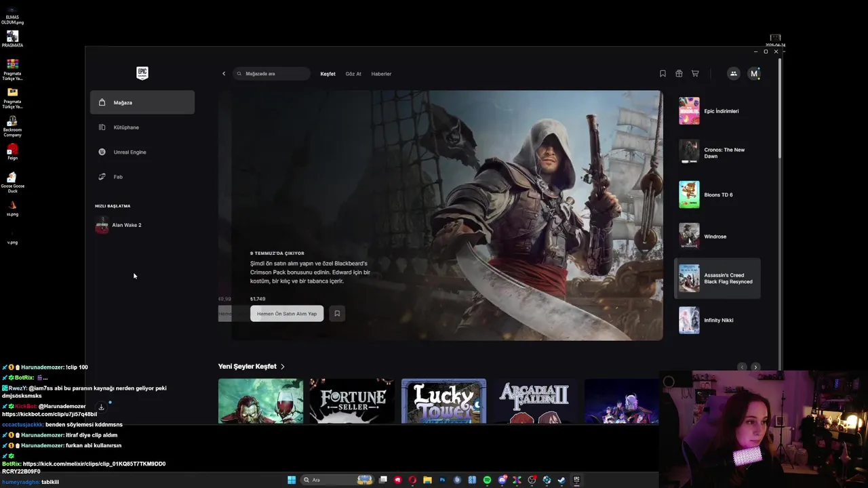
Task: Select Assassin's Creed Black Flag Resynced entry
Action: pyautogui.click(x=717, y=279)
